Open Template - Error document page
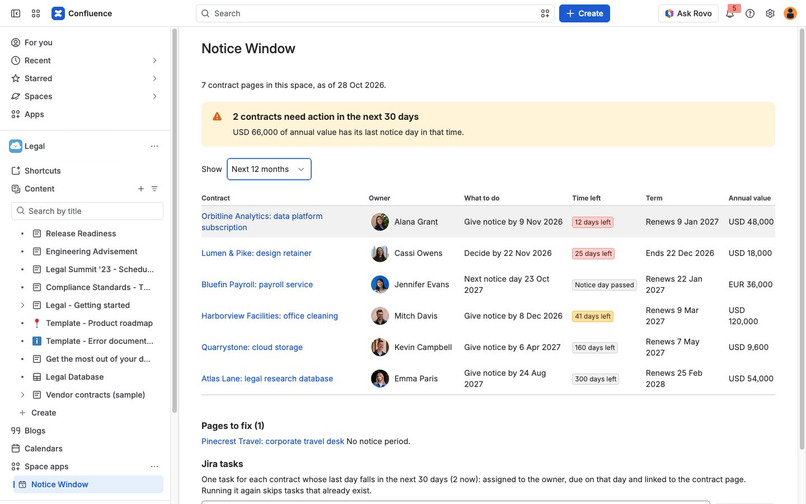Image resolution: width=806 pixels, height=504 pixels. [x=99, y=341]
